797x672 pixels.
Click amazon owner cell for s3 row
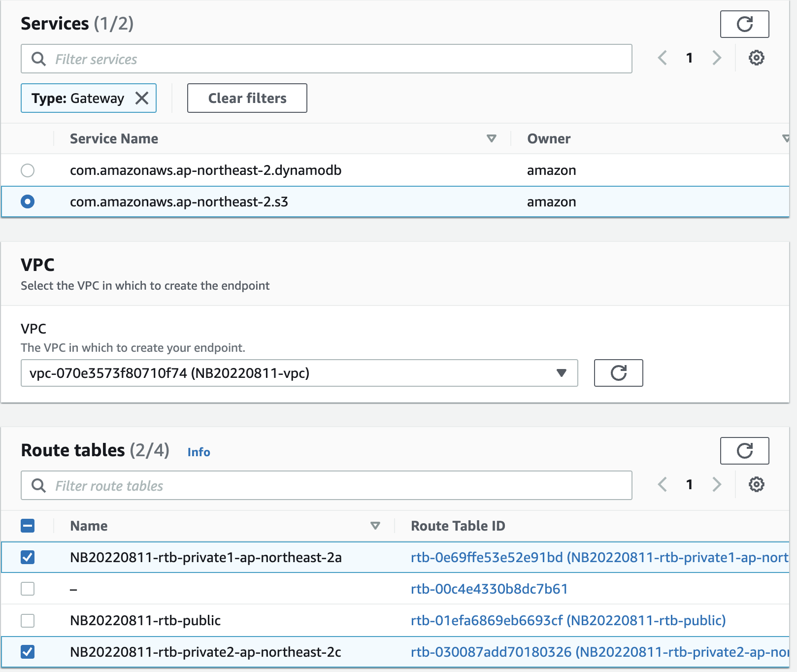(x=551, y=202)
